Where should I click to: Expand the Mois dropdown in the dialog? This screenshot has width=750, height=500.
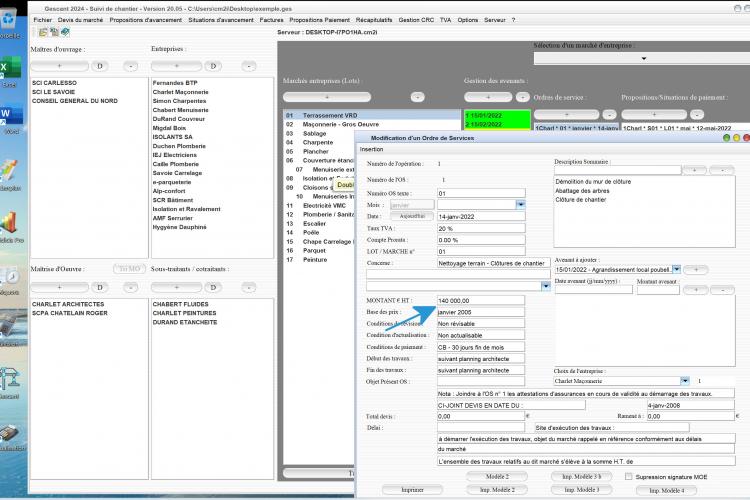click(x=520, y=205)
